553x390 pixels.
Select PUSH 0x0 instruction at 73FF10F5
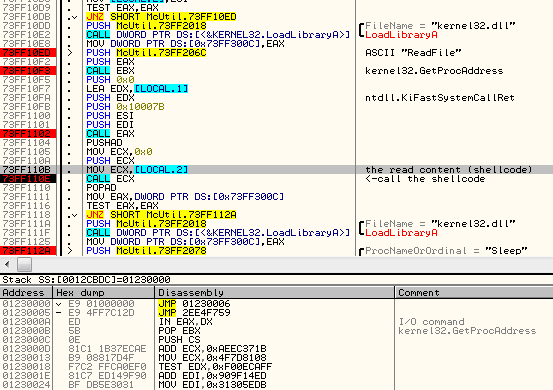(x=110, y=80)
